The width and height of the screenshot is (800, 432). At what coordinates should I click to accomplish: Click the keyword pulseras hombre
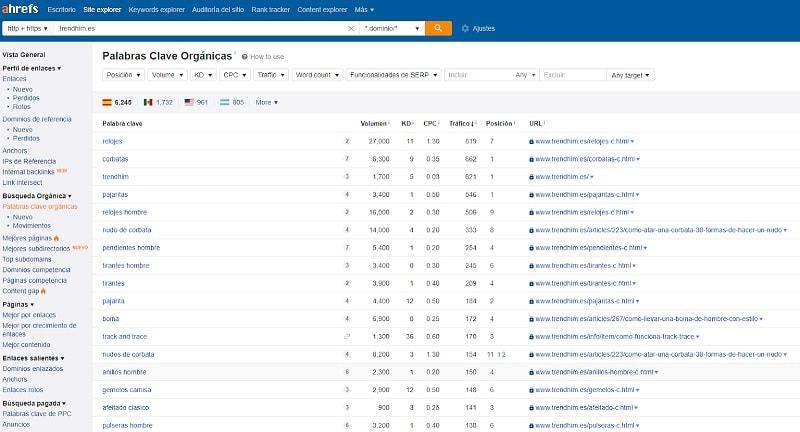point(127,425)
